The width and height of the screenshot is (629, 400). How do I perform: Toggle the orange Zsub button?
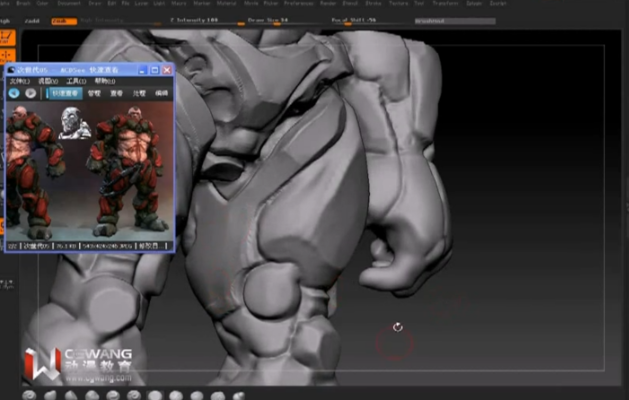63,20
